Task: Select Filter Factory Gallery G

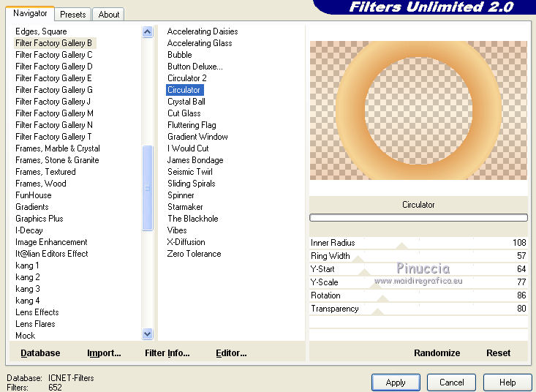Action: (x=54, y=90)
